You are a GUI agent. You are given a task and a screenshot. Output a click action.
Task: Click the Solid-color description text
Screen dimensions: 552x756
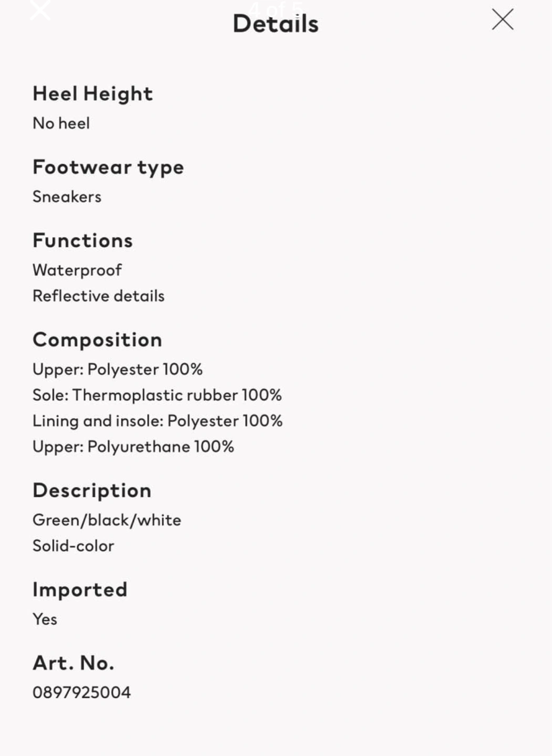tap(73, 546)
